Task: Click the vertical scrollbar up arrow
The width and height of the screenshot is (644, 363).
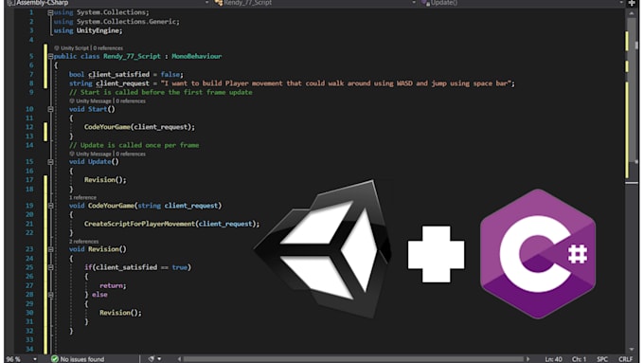Action: click(632, 13)
